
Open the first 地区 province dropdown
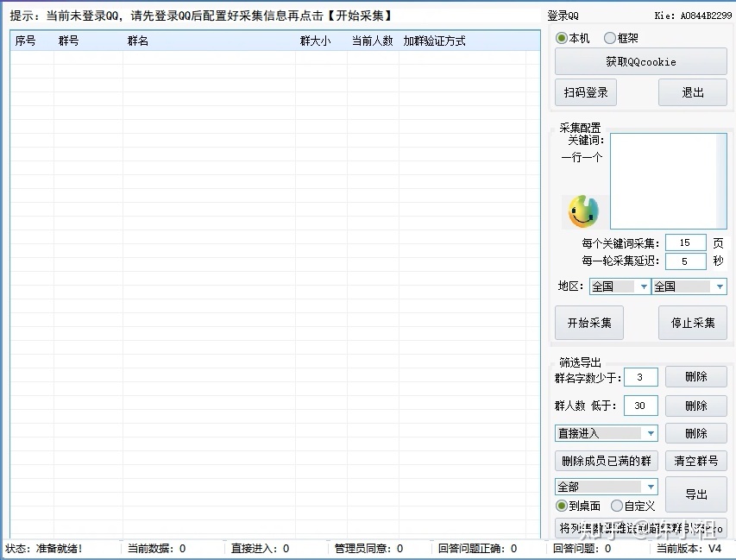620,286
